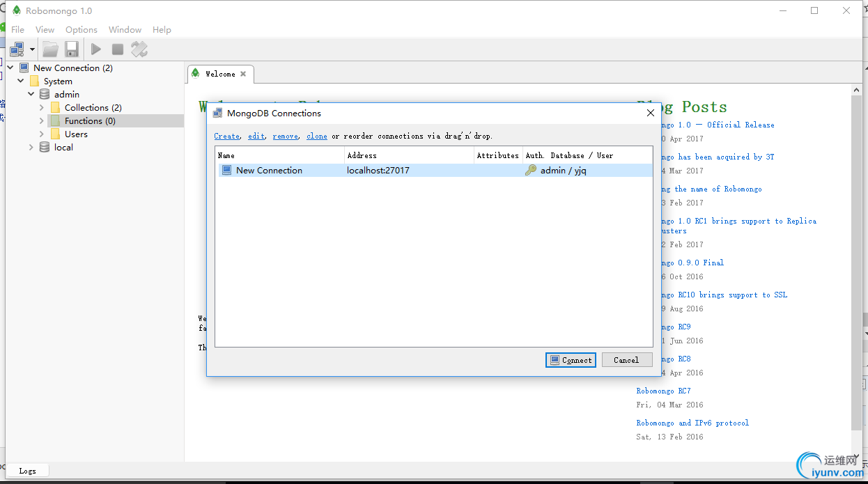Open the View menu
Image resolution: width=868 pixels, height=484 pixels.
(45, 30)
